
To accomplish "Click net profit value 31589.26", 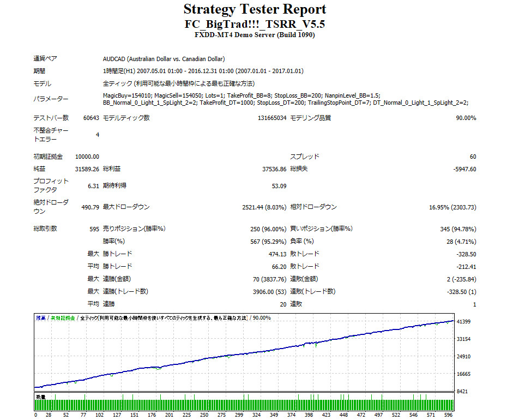I will [87, 169].
